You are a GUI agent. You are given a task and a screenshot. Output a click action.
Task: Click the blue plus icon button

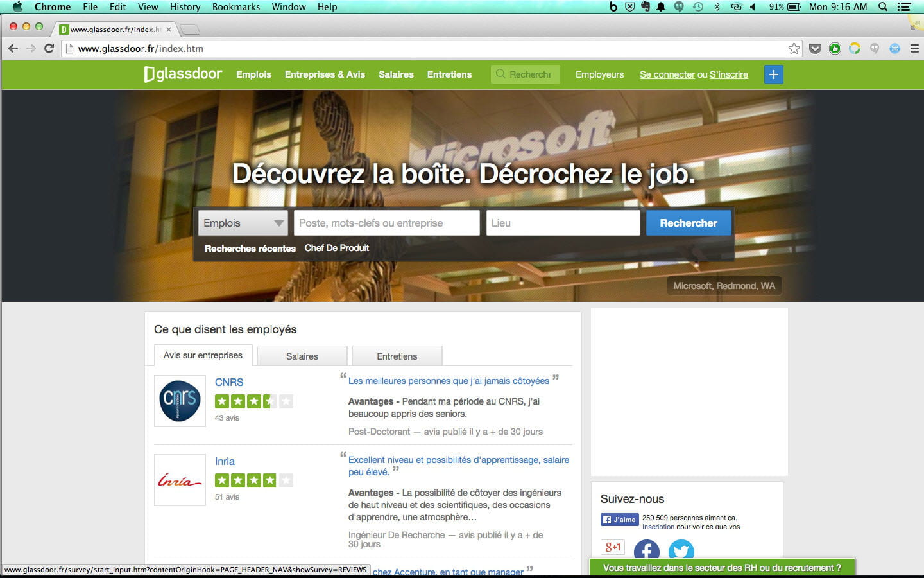[x=773, y=74]
